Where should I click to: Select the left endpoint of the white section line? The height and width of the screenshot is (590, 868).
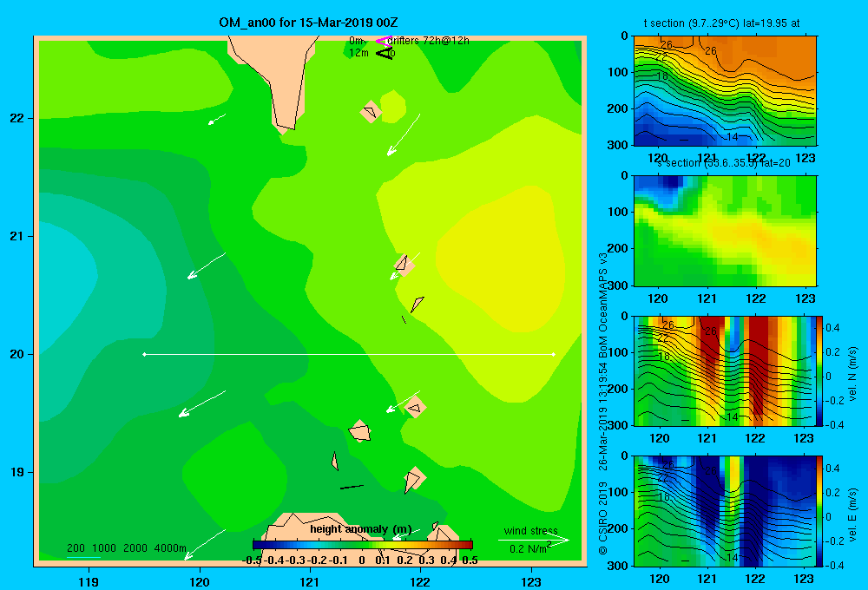coord(144,354)
